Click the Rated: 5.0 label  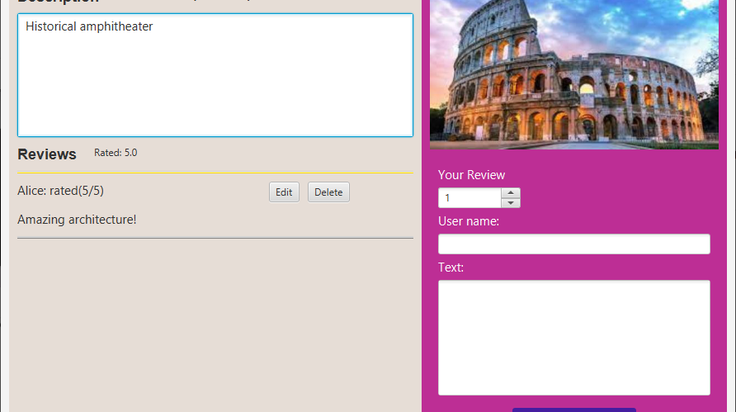pos(115,153)
